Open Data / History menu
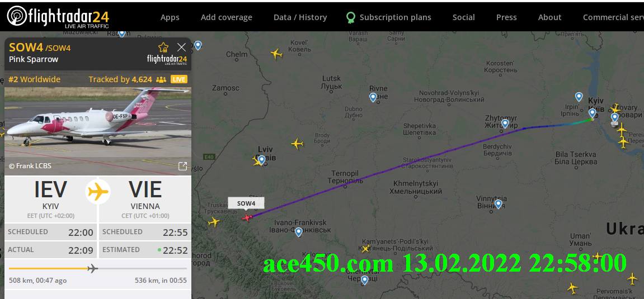Image resolution: width=644 pixels, height=299 pixels. [x=300, y=17]
